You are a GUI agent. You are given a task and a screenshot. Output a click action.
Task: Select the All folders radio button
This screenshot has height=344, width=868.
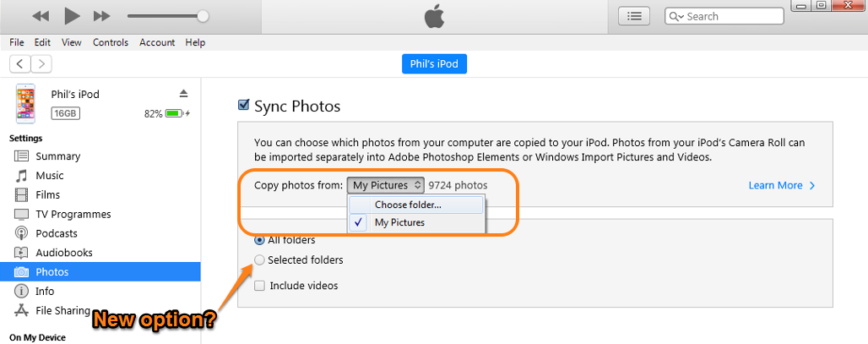[260, 240]
